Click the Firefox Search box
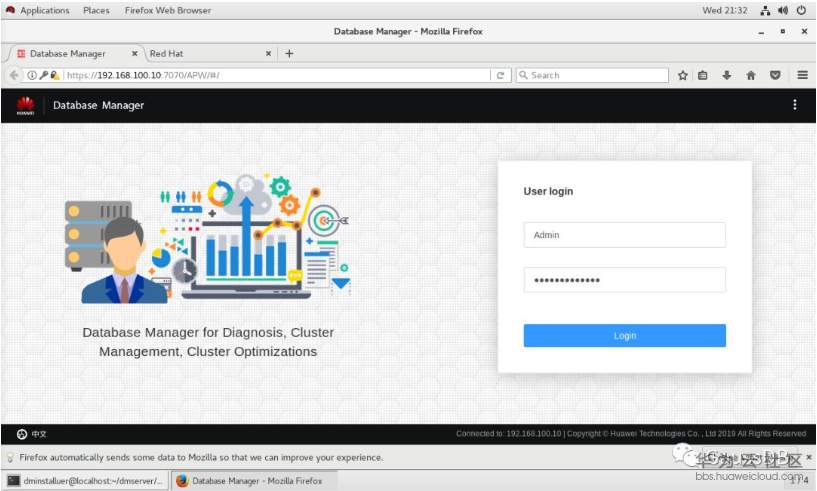817x491 pixels. (592, 75)
